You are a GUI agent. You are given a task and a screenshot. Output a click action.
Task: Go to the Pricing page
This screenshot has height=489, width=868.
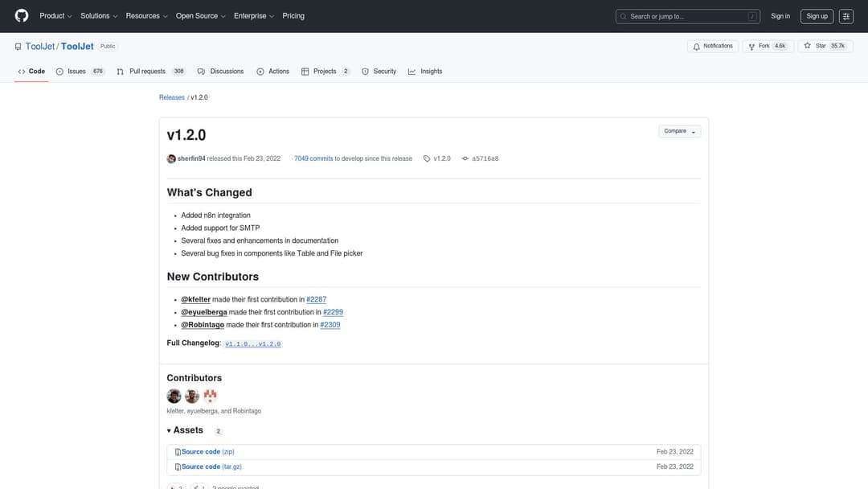coord(293,16)
